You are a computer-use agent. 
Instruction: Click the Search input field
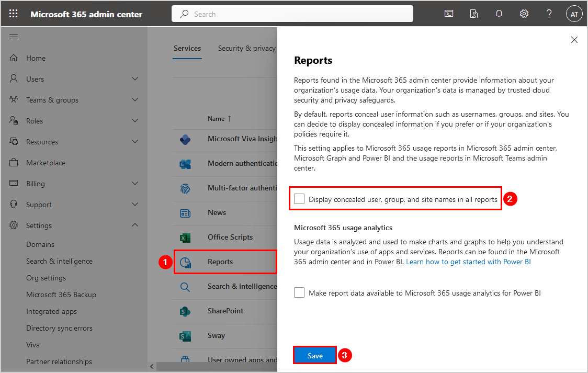[292, 14]
